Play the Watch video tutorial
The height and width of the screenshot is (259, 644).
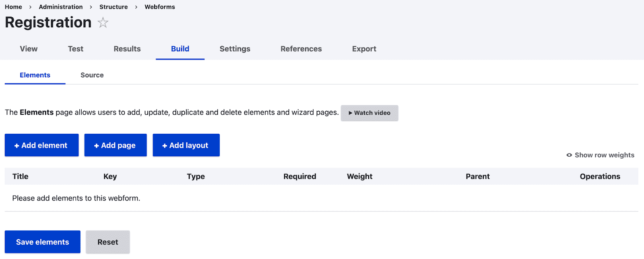369,113
